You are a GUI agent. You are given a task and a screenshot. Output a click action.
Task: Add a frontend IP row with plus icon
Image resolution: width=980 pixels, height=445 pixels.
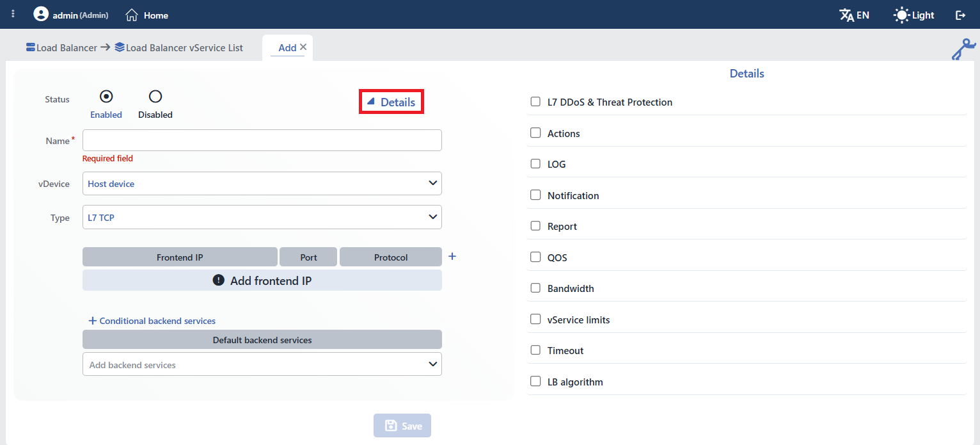[x=452, y=256]
